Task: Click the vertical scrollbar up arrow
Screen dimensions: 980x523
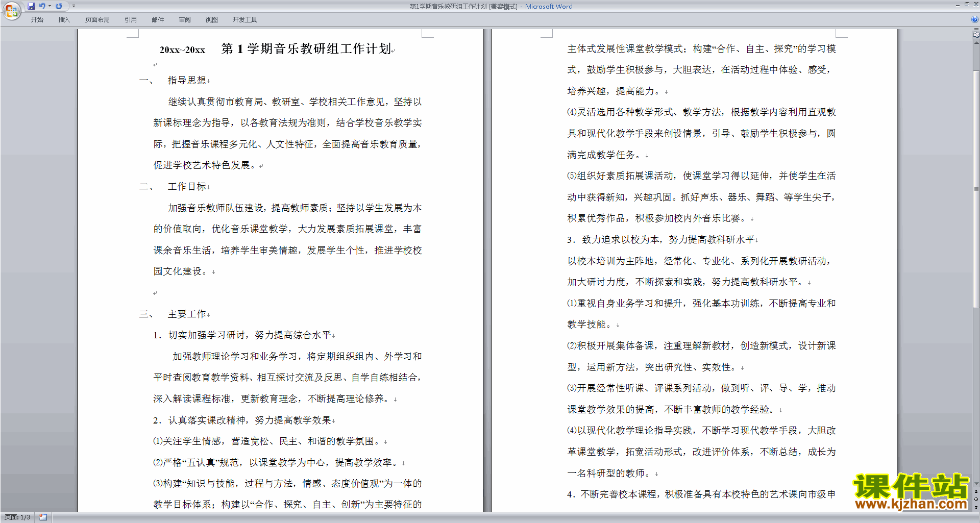Action: [x=976, y=43]
